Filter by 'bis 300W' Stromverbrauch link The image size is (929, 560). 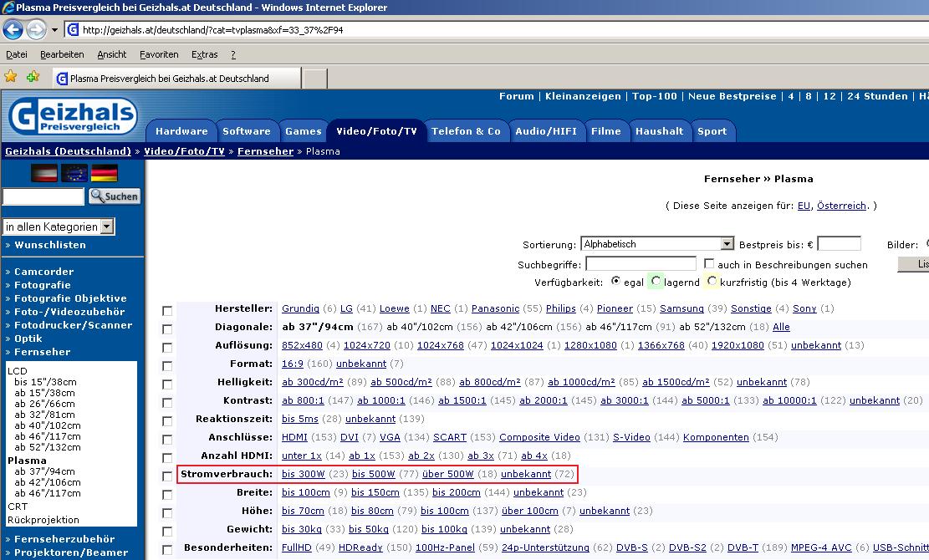[x=304, y=474]
